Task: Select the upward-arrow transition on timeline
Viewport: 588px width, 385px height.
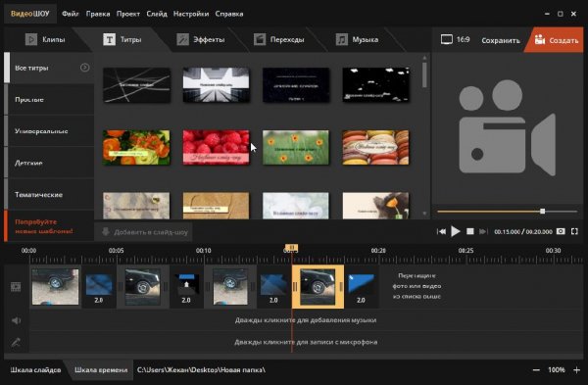Action: pyautogui.click(x=186, y=288)
